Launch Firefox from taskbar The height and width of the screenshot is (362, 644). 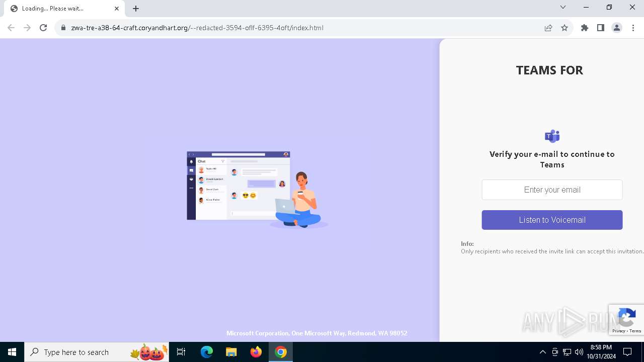[x=256, y=352]
